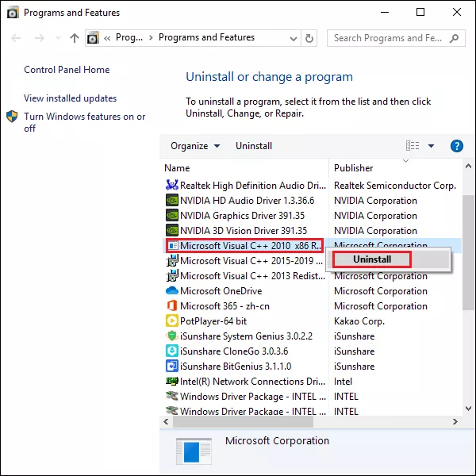
Task: Click the forward navigation arrow
Action: click(40, 38)
